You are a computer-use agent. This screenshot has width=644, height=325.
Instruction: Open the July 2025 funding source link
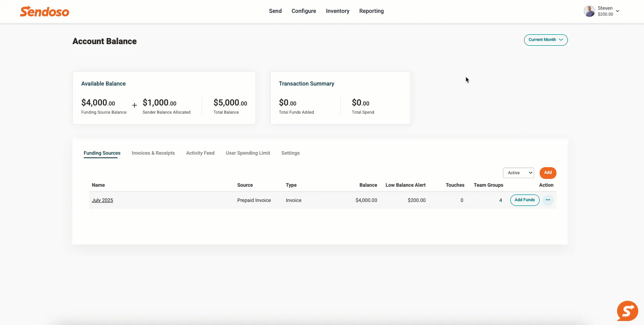[102, 200]
